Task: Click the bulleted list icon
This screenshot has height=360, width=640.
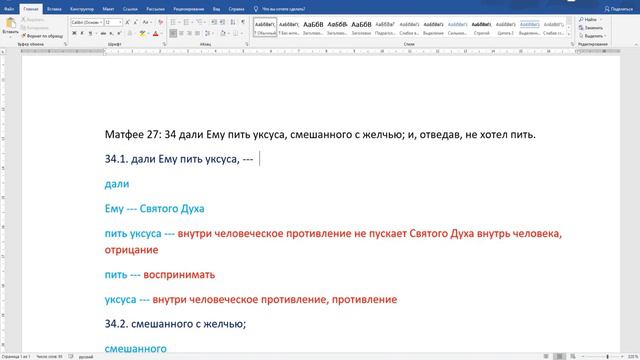Action: click(x=173, y=22)
